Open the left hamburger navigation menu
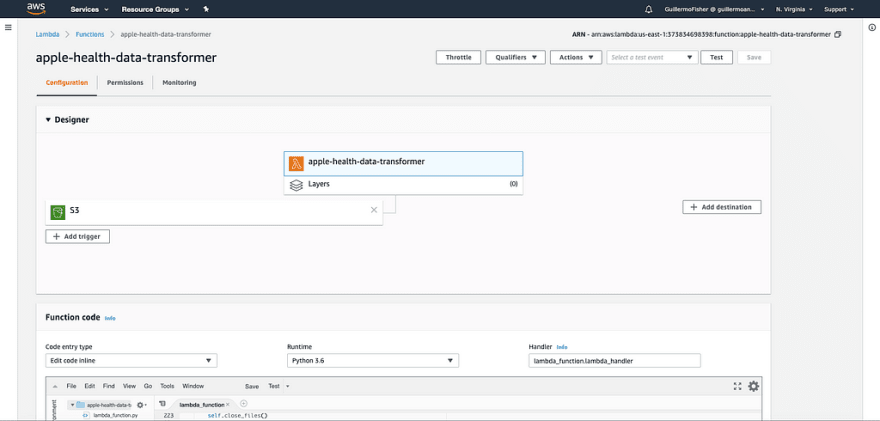The image size is (880, 421). click(8, 27)
